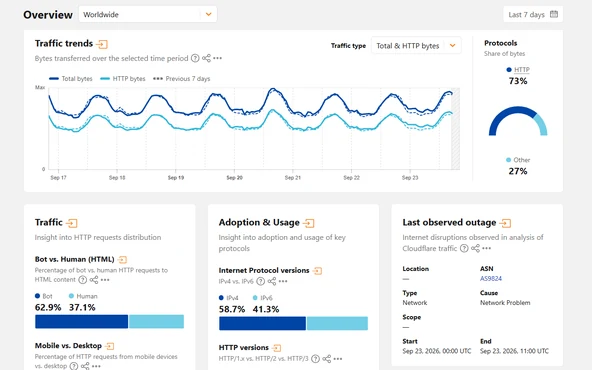Open more options for HTTP versions
The width and height of the screenshot is (592, 370).
coord(338,359)
